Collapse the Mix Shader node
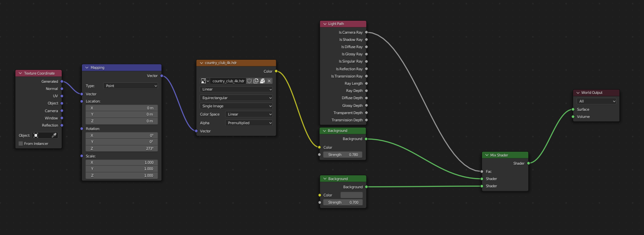The image size is (644, 235). tap(486, 155)
